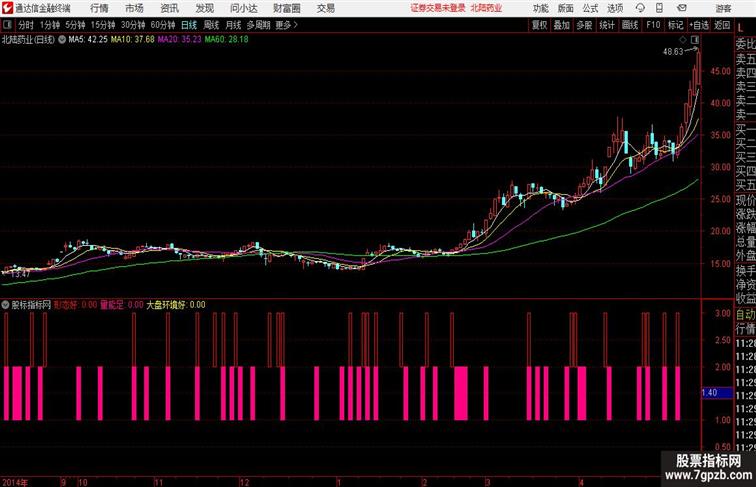Click the MA10: 37.68 value label
Viewport: 756px width, 487px height.
click(x=133, y=40)
